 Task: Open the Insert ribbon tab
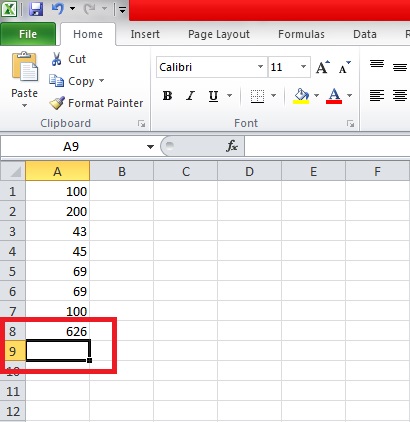[x=145, y=34]
